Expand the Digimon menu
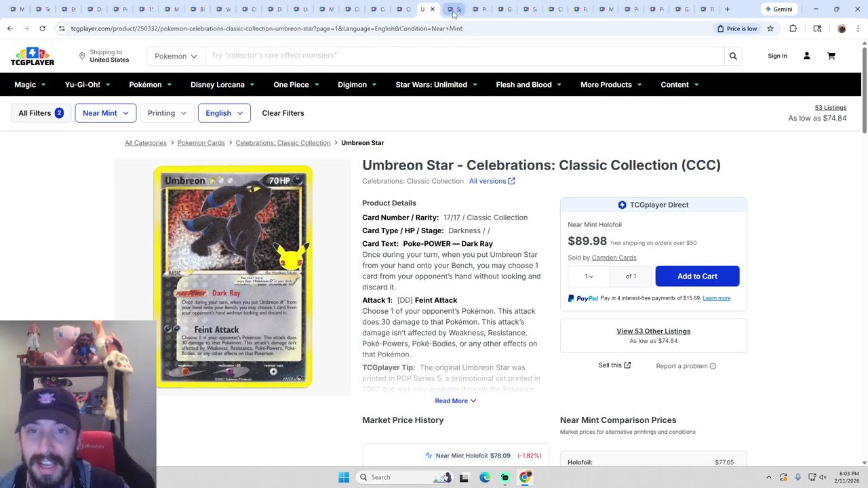This screenshot has width=868, height=488. (357, 85)
